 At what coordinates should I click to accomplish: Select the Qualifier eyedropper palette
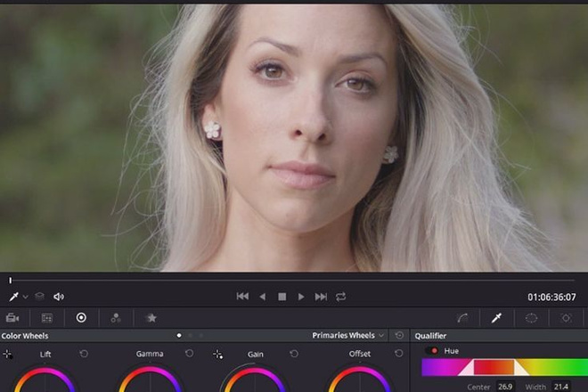click(496, 318)
